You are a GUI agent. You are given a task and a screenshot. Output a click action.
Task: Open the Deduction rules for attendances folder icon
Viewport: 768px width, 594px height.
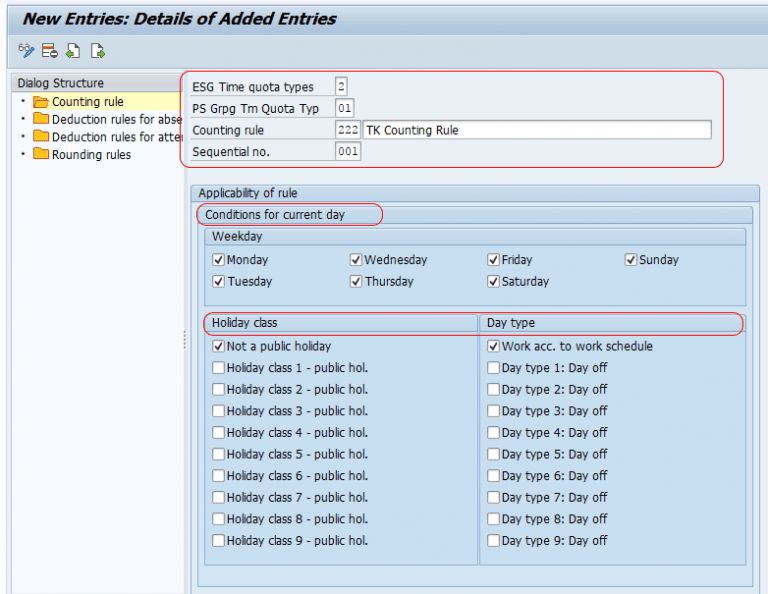(41, 137)
